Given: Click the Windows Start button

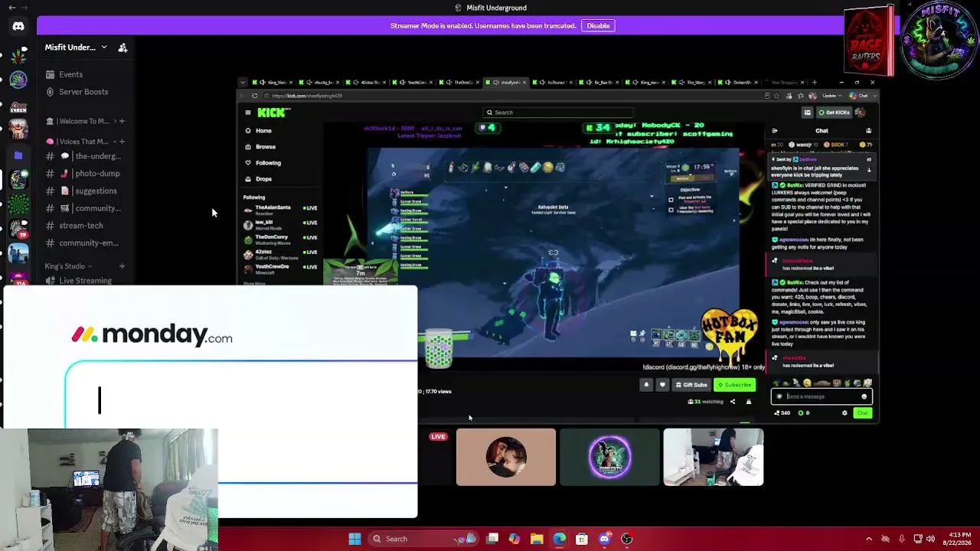Looking at the screenshot, I should pyautogui.click(x=354, y=539).
